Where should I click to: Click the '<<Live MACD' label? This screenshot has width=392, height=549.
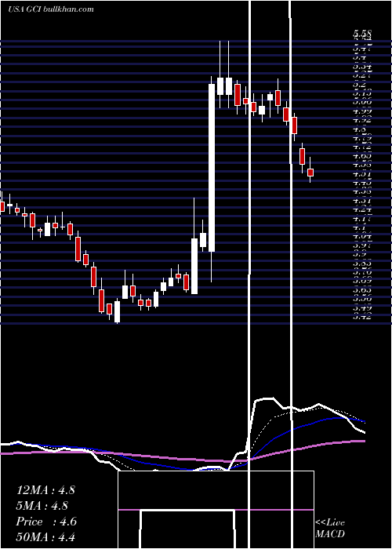pyautogui.click(x=330, y=528)
